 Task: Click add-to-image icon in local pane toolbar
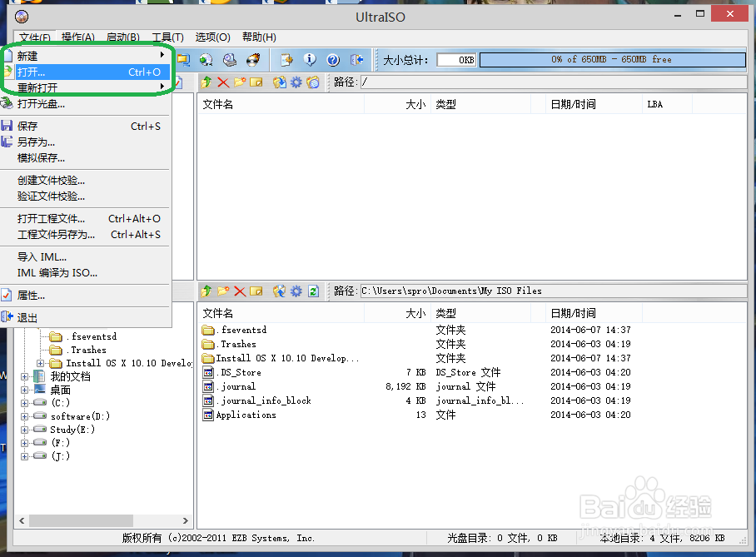279,291
